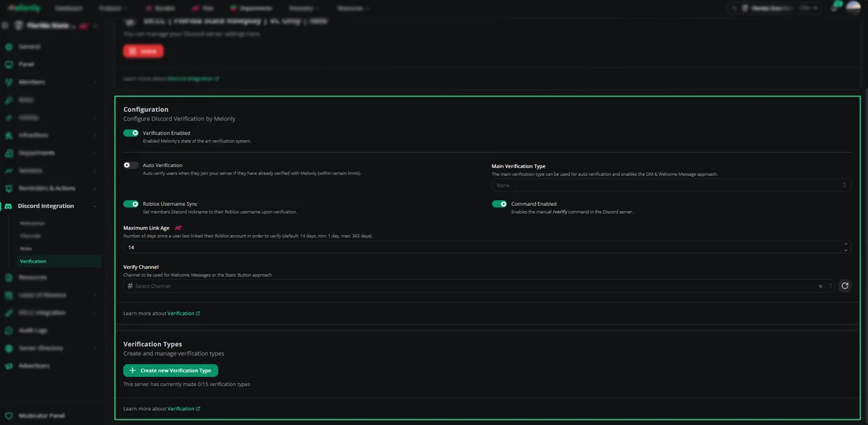868x425 pixels.
Task: Click the Infractions icon in sidebar
Action: tap(9, 135)
